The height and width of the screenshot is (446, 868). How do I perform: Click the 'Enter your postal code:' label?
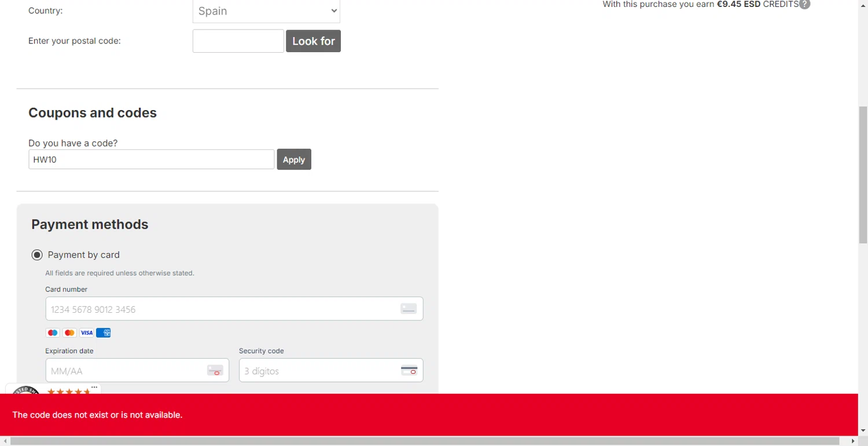tap(75, 41)
